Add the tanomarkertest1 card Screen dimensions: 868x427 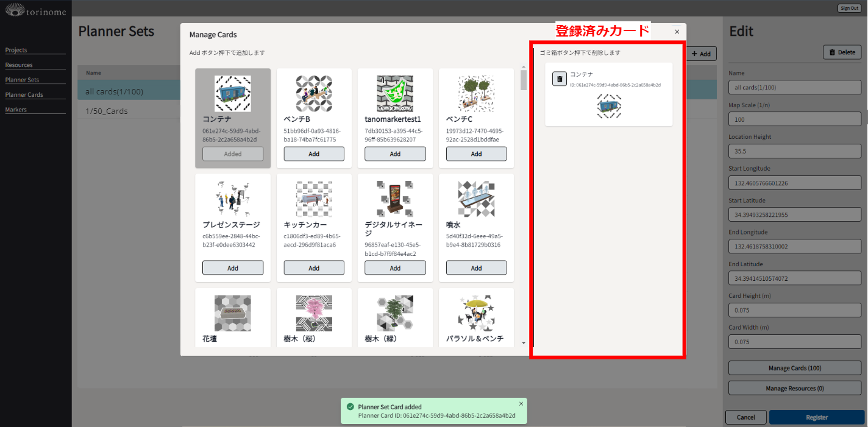click(395, 154)
